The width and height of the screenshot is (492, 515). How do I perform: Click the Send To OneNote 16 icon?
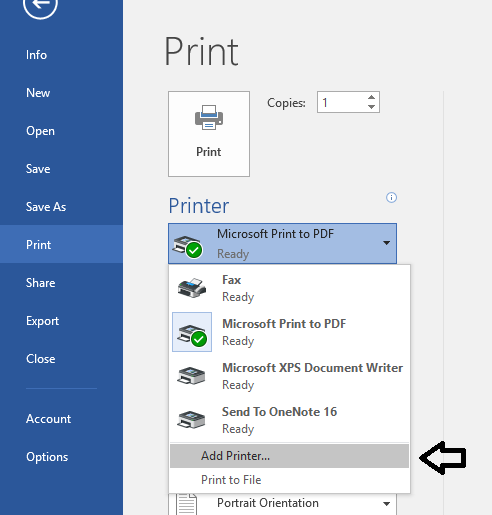pyautogui.click(x=191, y=420)
